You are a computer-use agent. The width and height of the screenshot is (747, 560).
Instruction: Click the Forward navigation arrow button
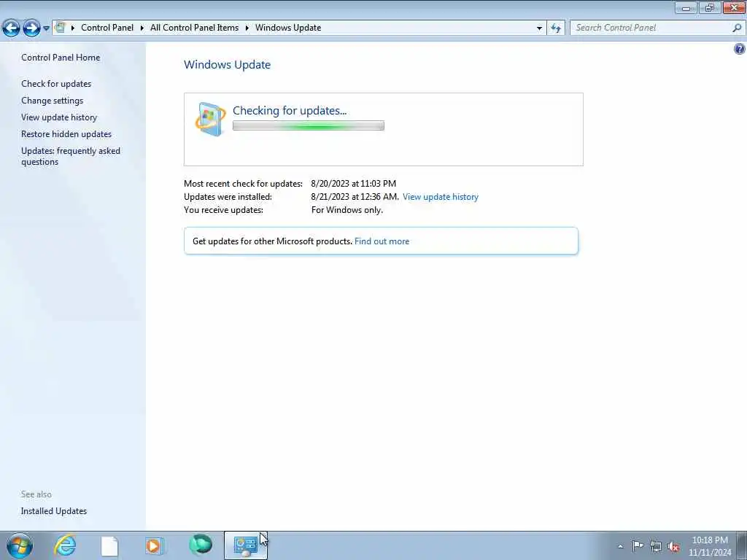click(31, 28)
